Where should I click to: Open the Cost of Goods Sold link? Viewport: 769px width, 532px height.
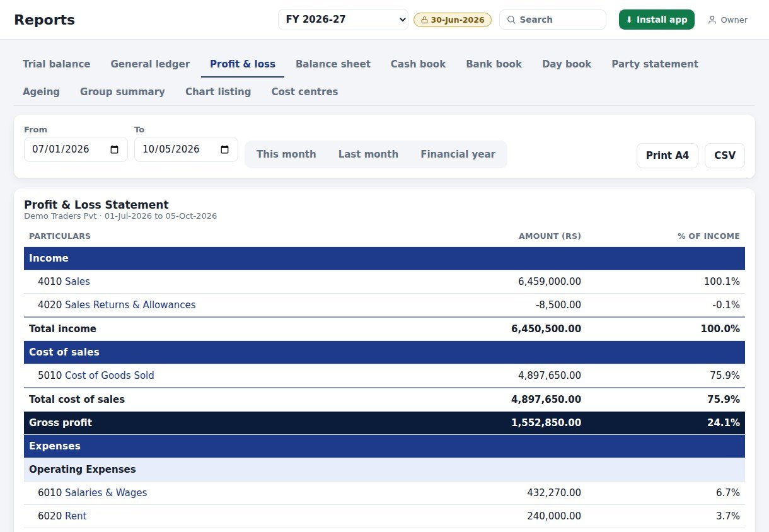tap(110, 376)
